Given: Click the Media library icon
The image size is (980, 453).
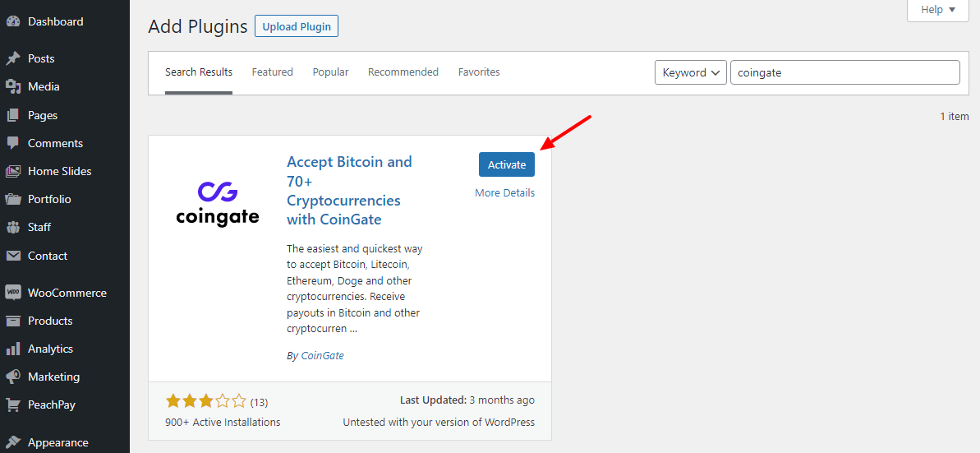Looking at the screenshot, I should pyautogui.click(x=13, y=87).
